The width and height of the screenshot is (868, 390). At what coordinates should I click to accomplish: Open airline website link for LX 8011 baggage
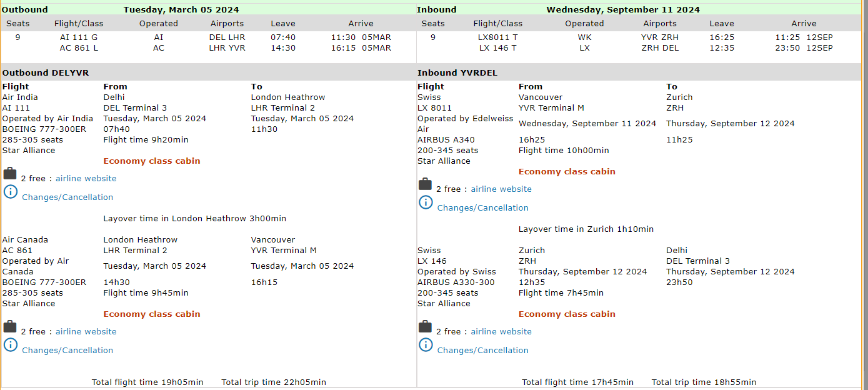click(501, 189)
